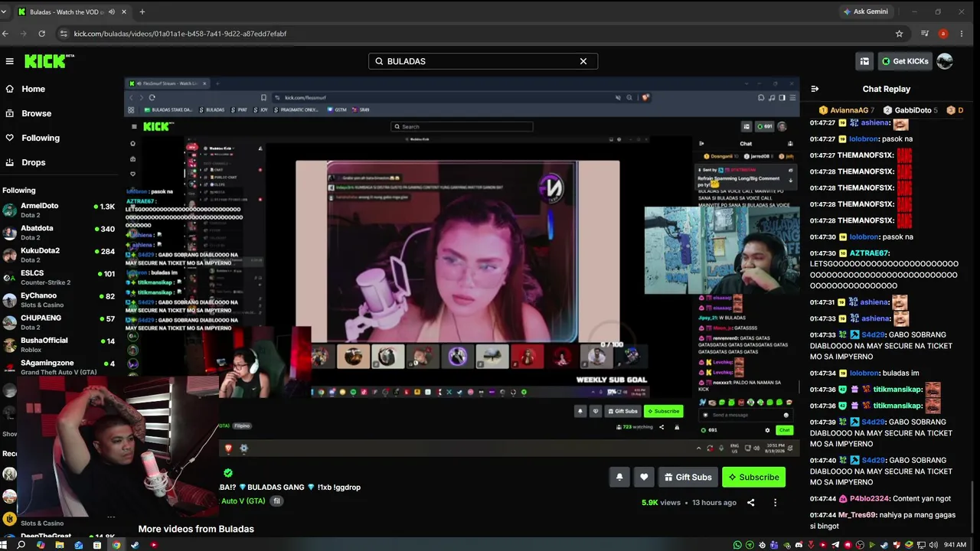Mute the Buladas tab audio
The height and width of the screenshot is (551, 980).
tap(112, 11)
